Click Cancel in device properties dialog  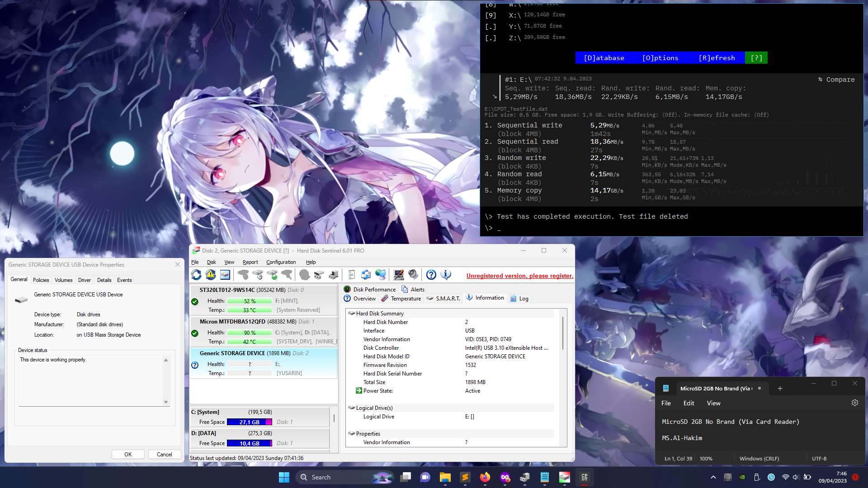[165, 455]
